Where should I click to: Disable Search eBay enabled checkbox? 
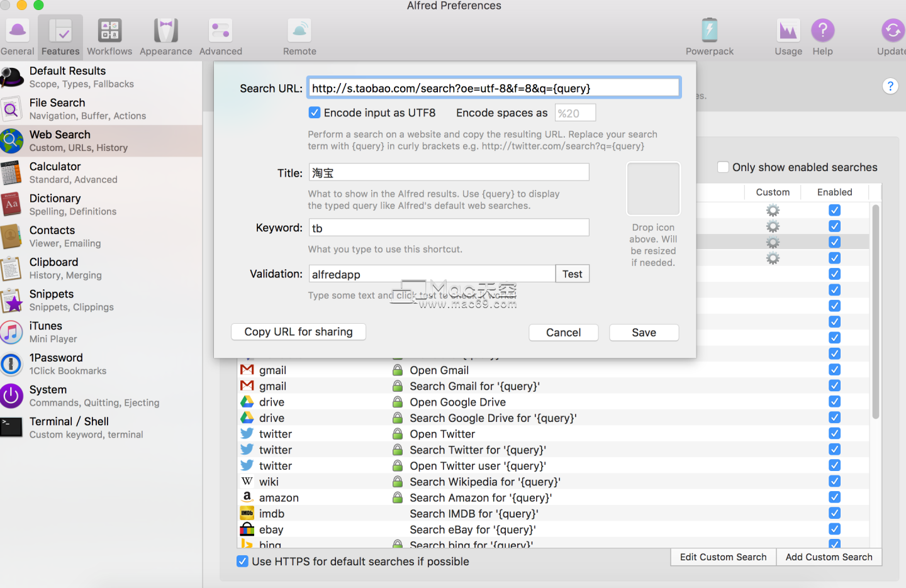pyautogui.click(x=834, y=529)
